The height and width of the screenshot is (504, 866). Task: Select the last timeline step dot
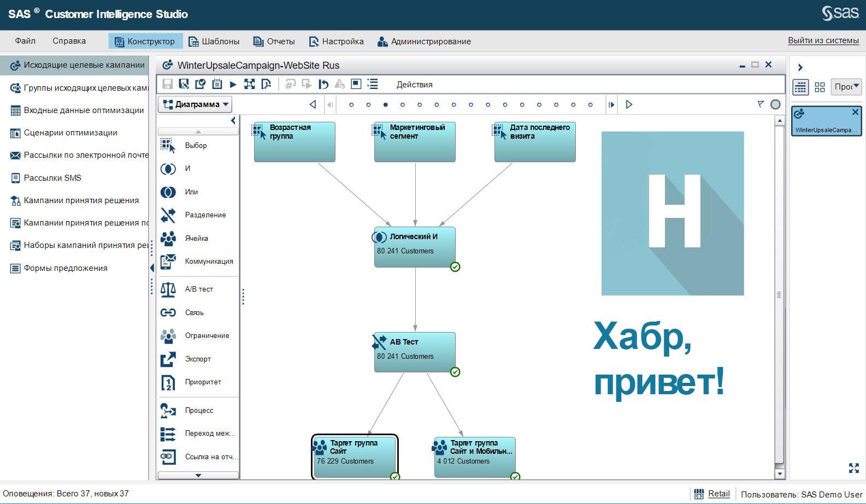(x=590, y=105)
